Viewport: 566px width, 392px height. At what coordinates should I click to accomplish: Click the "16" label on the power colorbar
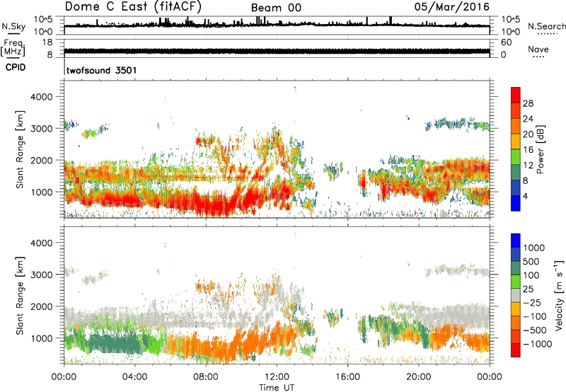528,150
